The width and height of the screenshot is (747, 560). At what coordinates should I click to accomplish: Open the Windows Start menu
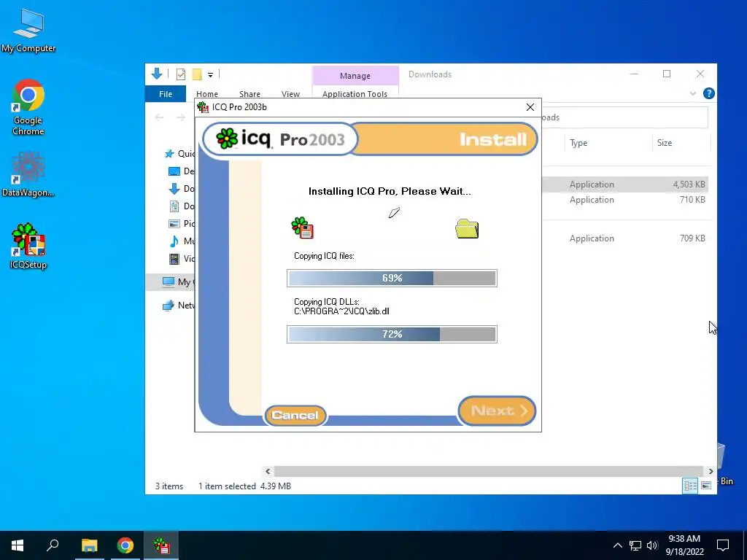pos(18,545)
